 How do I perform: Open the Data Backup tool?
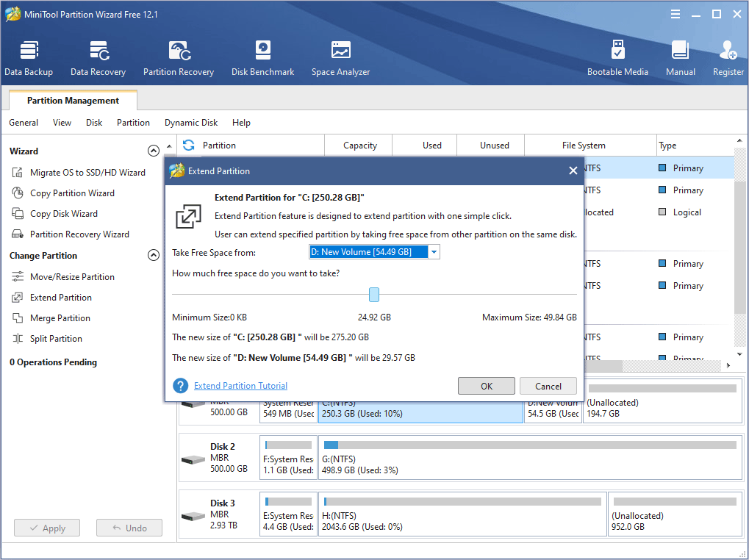pos(29,58)
